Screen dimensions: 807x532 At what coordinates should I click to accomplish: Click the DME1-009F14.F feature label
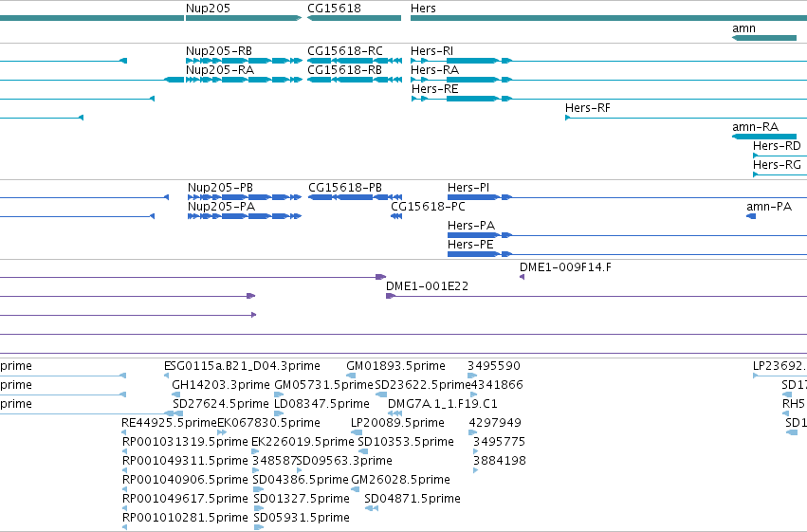click(x=565, y=267)
